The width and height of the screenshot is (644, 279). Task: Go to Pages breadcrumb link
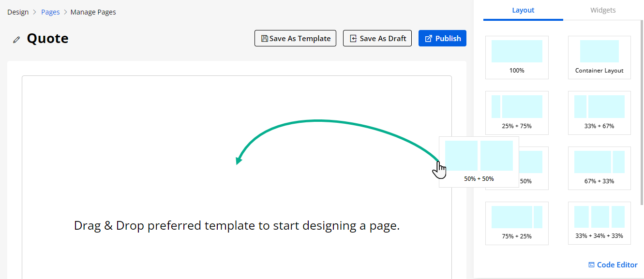tap(50, 12)
